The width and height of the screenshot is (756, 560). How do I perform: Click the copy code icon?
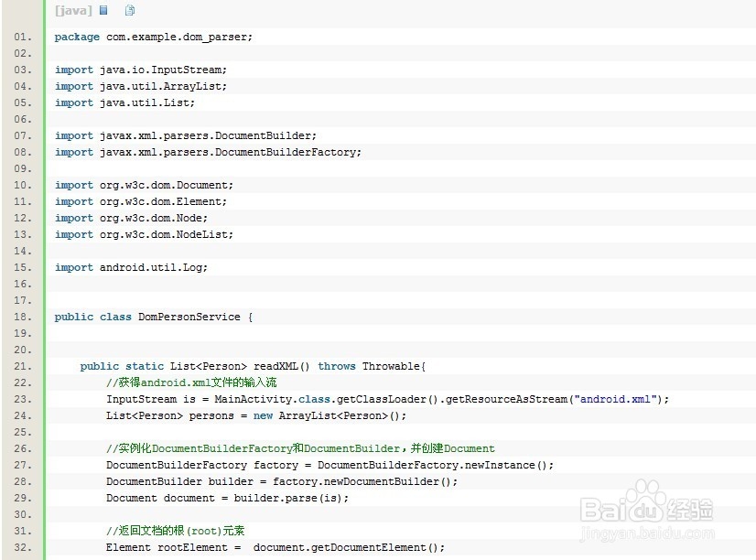point(130,10)
